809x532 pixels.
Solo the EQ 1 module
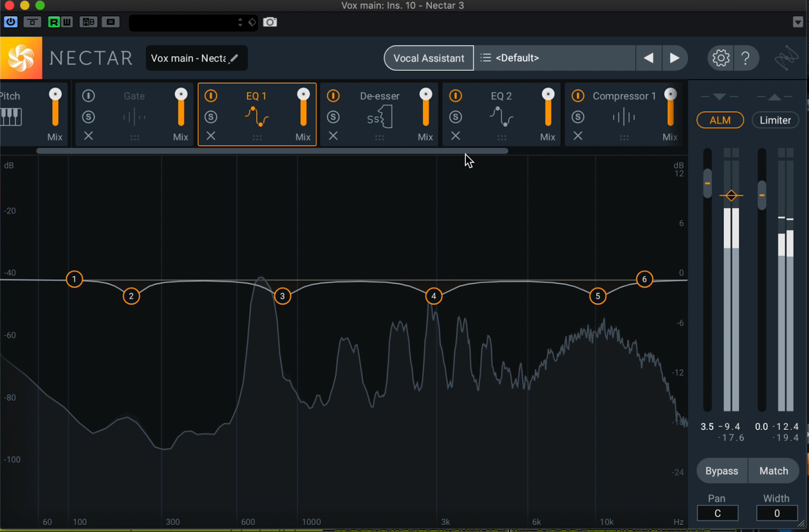(x=211, y=117)
